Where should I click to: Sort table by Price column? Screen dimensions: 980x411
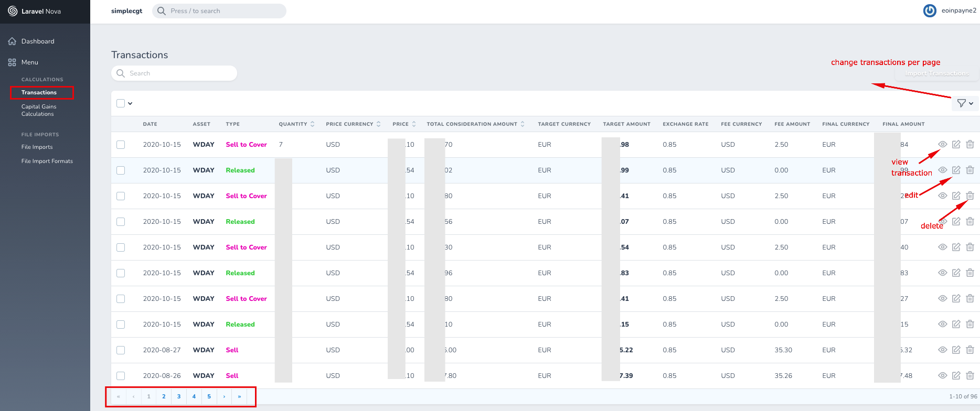[x=404, y=124]
